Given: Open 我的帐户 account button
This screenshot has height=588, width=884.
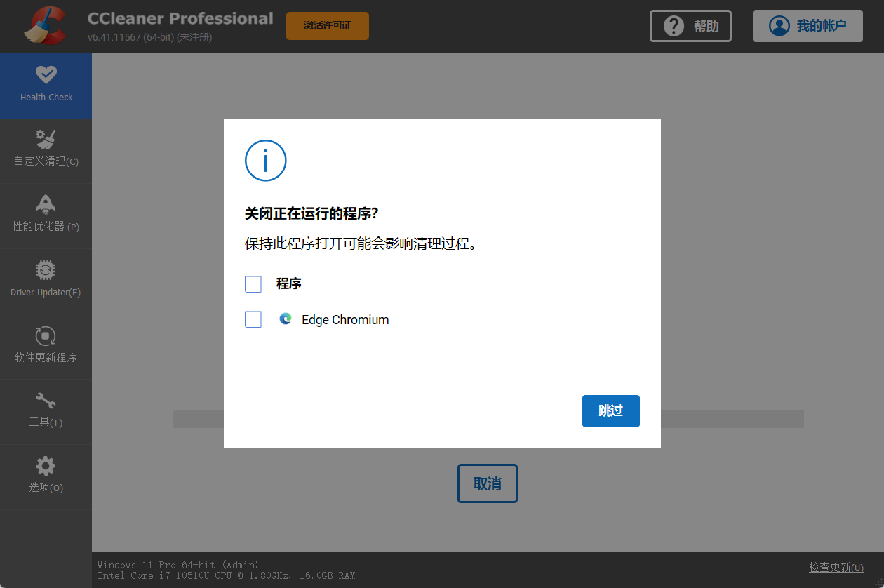Looking at the screenshot, I should [x=808, y=26].
